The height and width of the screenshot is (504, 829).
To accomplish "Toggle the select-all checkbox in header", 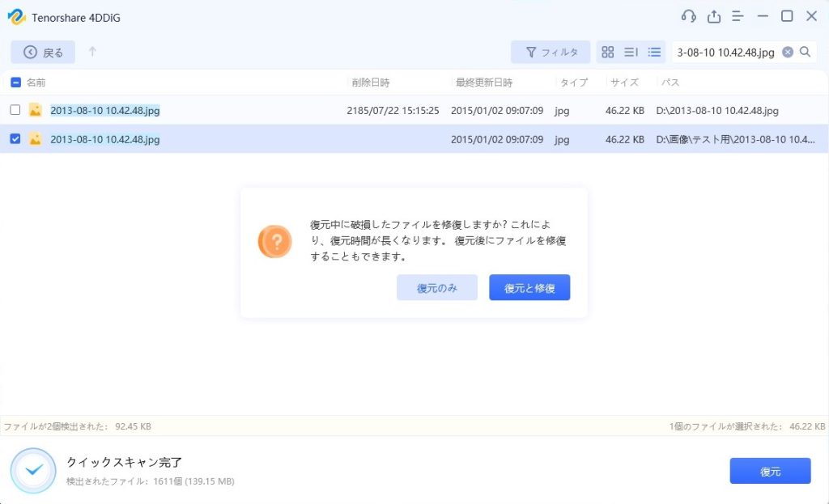I will (15, 83).
